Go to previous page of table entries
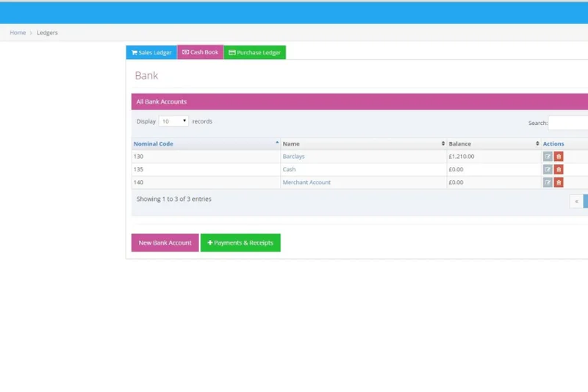This screenshot has width=588, height=392. 576,202
